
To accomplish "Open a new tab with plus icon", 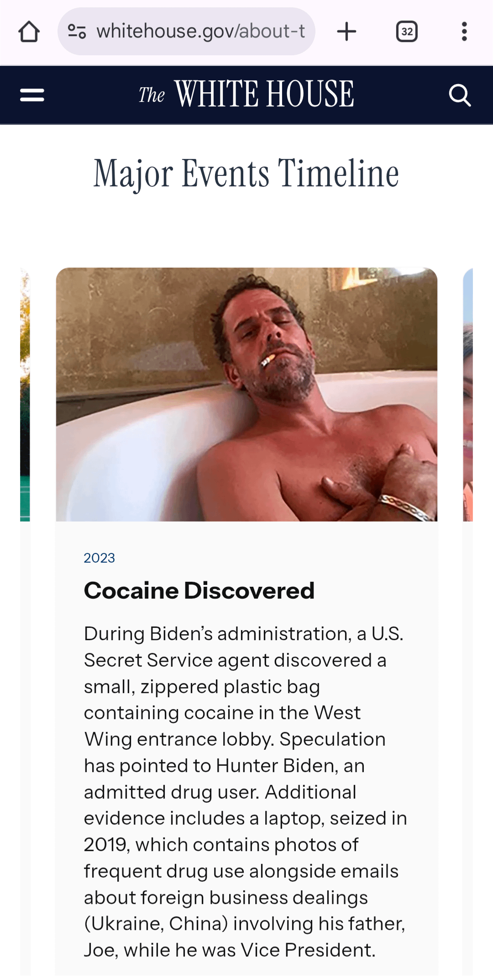I will 346,32.
